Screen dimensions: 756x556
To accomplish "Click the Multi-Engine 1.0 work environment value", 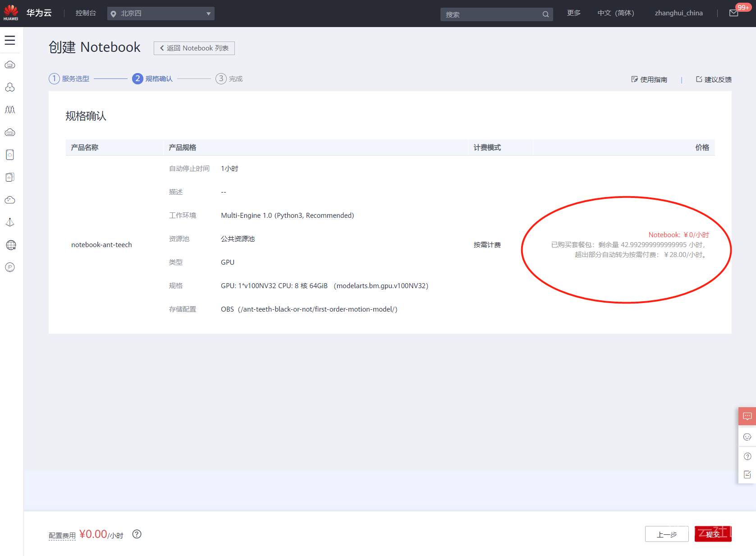I will tap(288, 216).
